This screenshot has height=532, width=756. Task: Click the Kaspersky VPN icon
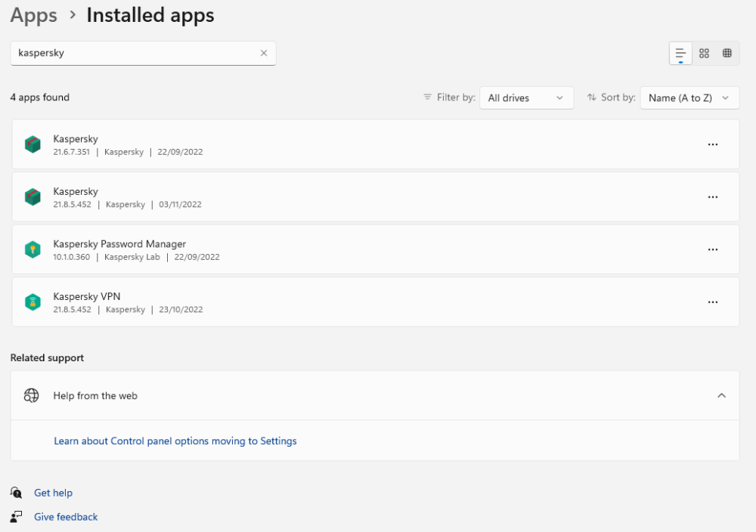click(33, 302)
